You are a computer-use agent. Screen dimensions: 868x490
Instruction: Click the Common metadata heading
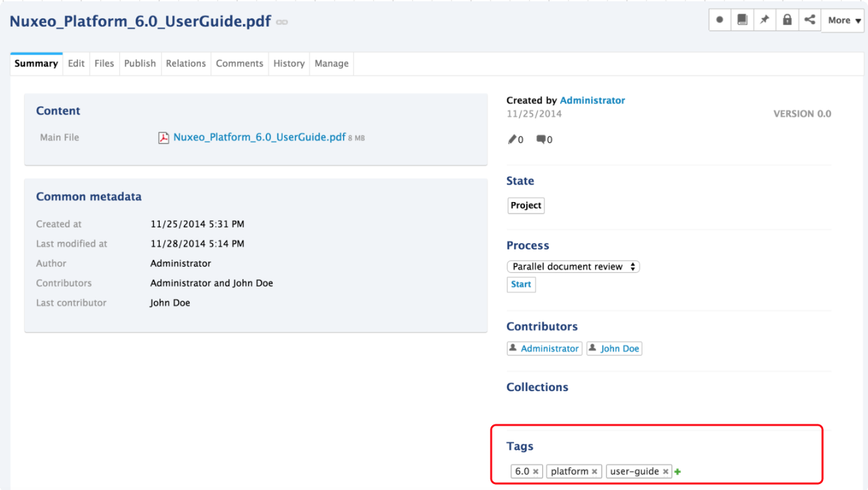tap(89, 197)
